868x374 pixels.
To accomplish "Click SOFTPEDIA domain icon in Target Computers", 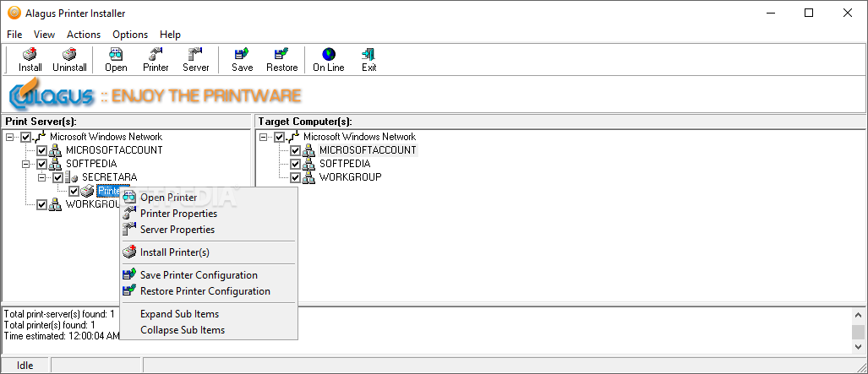I will (x=308, y=164).
